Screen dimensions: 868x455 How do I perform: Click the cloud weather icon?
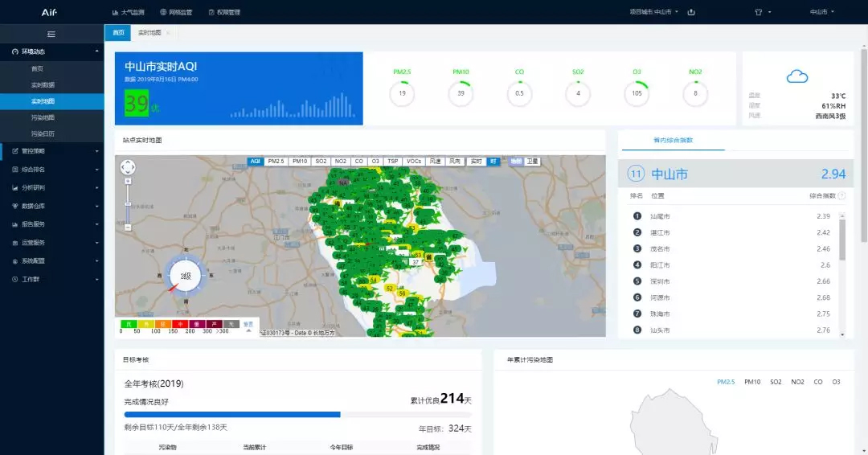pyautogui.click(x=796, y=76)
